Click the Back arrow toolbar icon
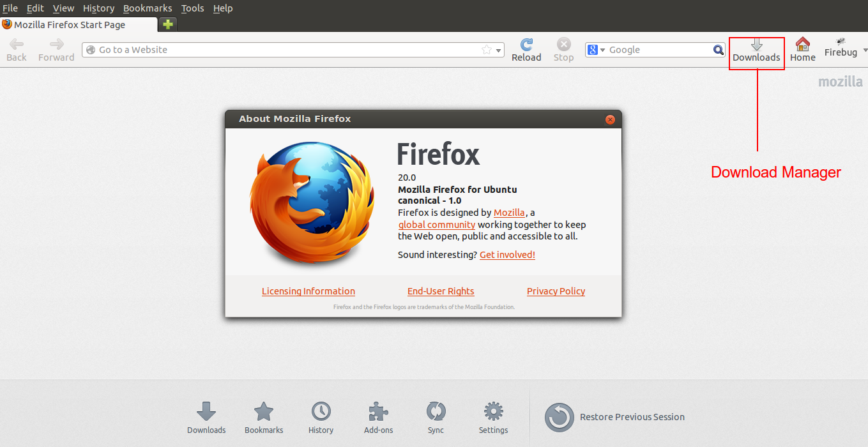This screenshot has height=447, width=868. coord(17,44)
